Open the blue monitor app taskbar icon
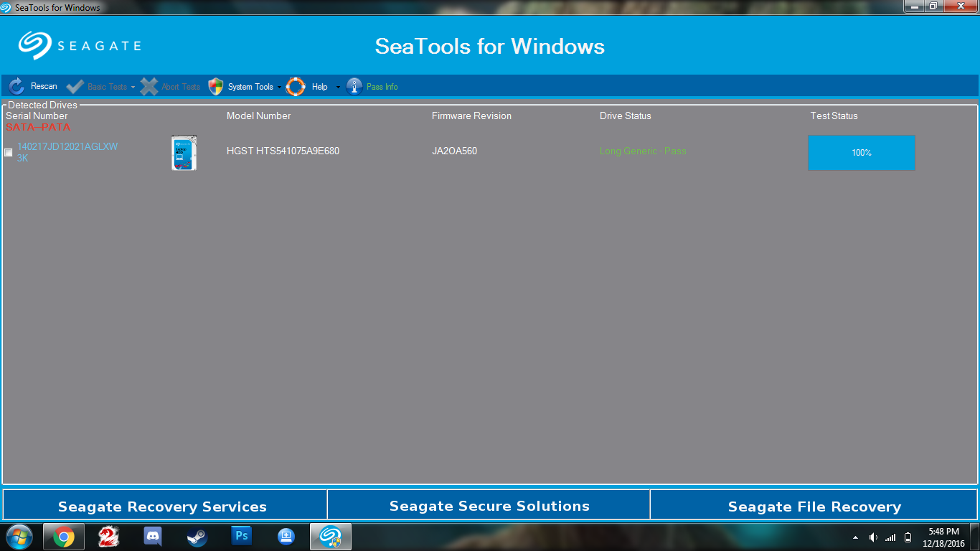980x551 pixels. coord(286,537)
